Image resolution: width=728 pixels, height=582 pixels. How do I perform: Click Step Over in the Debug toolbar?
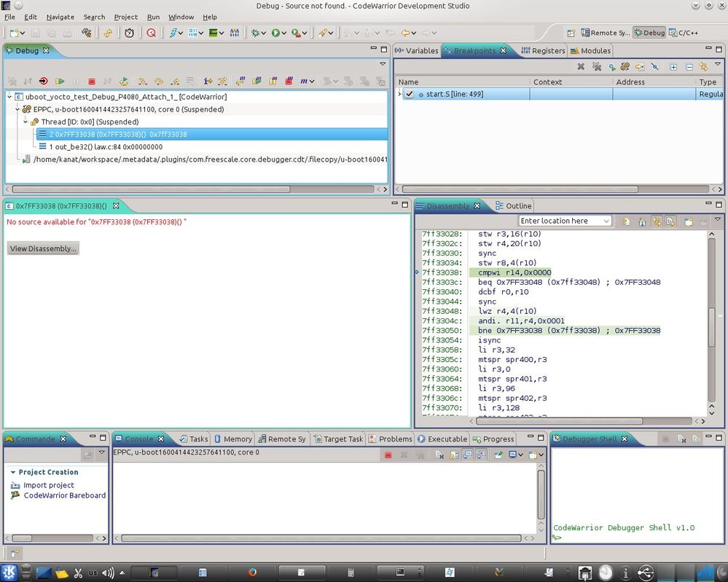(159, 82)
